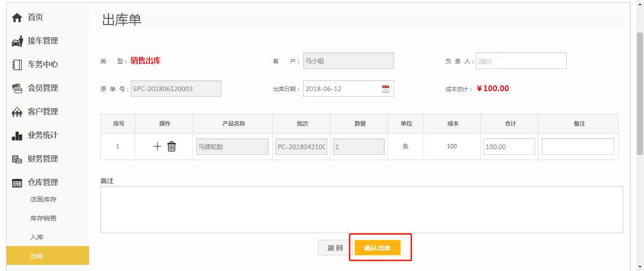
Task: Click the 财务管理 coins icon
Action: [17, 159]
